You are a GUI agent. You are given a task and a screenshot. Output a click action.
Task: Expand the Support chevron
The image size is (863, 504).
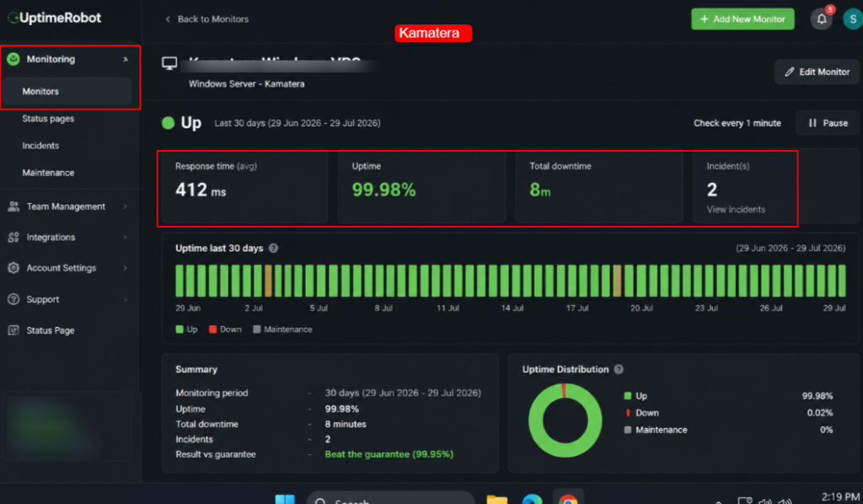click(x=126, y=299)
